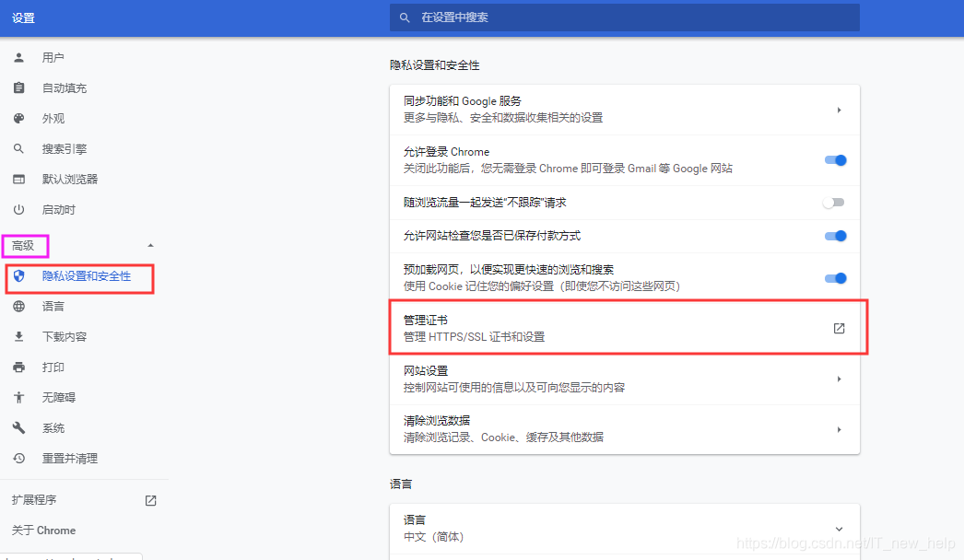Select the 自动填充 autofill icon
The image size is (964, 560).
click(x=20, y=87)
